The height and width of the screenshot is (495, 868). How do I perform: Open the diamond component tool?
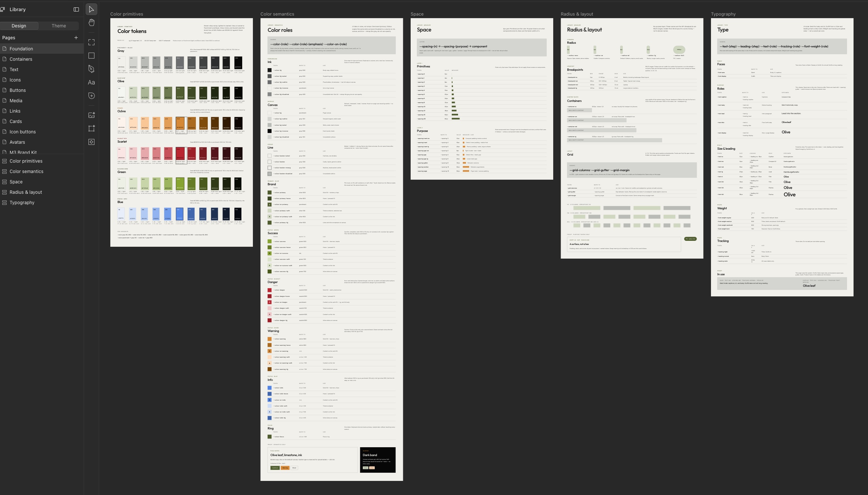pyautogui.click(x=91, y=142)
